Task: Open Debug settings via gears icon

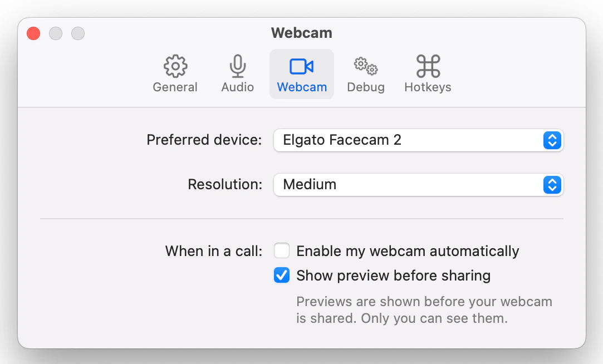Action: coord(365,65)
